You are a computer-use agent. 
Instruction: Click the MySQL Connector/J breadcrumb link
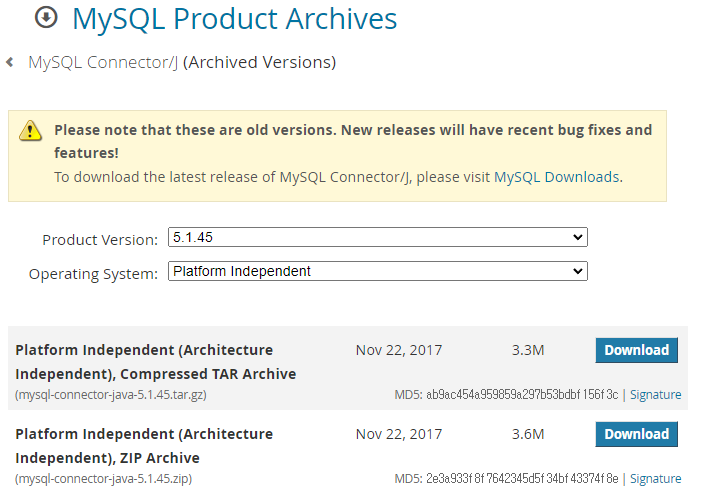103,62
